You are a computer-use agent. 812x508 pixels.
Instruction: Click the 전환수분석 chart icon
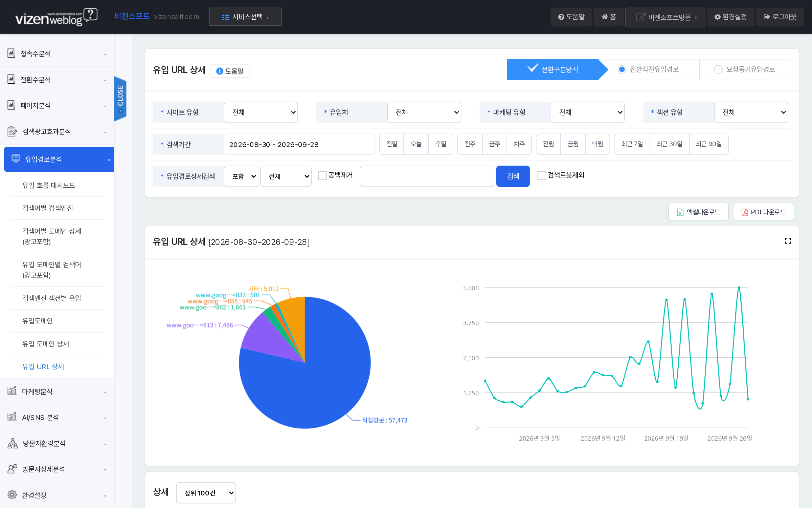coord(11,79)
